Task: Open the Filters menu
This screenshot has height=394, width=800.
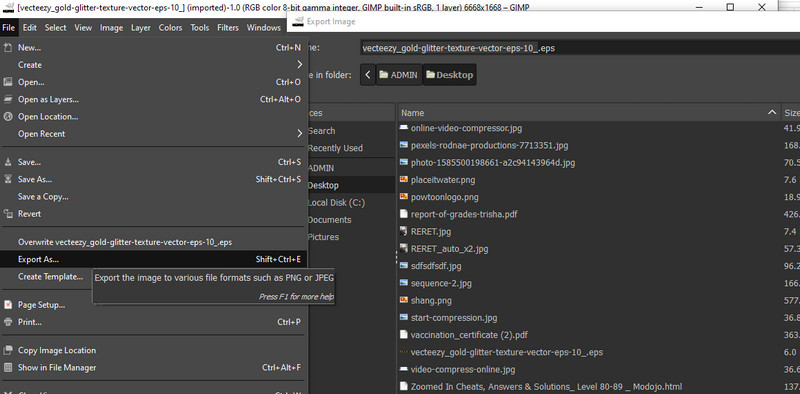Action: point(228,28)
